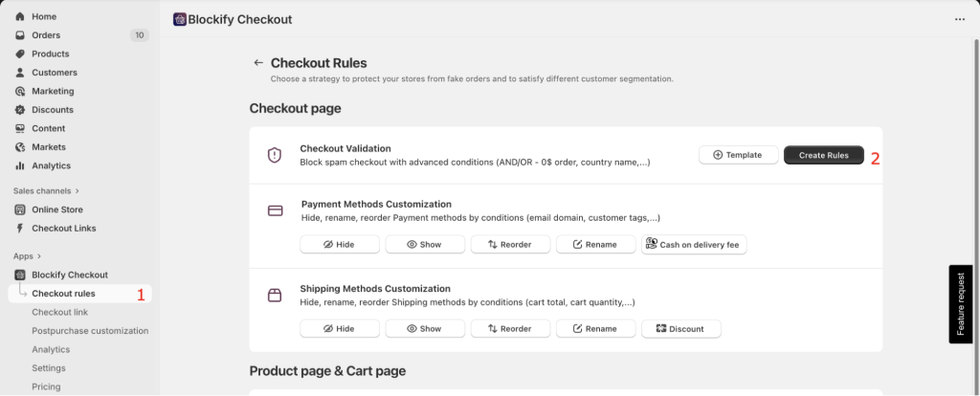Open Postpurchase customization menu item

point(90,331)
